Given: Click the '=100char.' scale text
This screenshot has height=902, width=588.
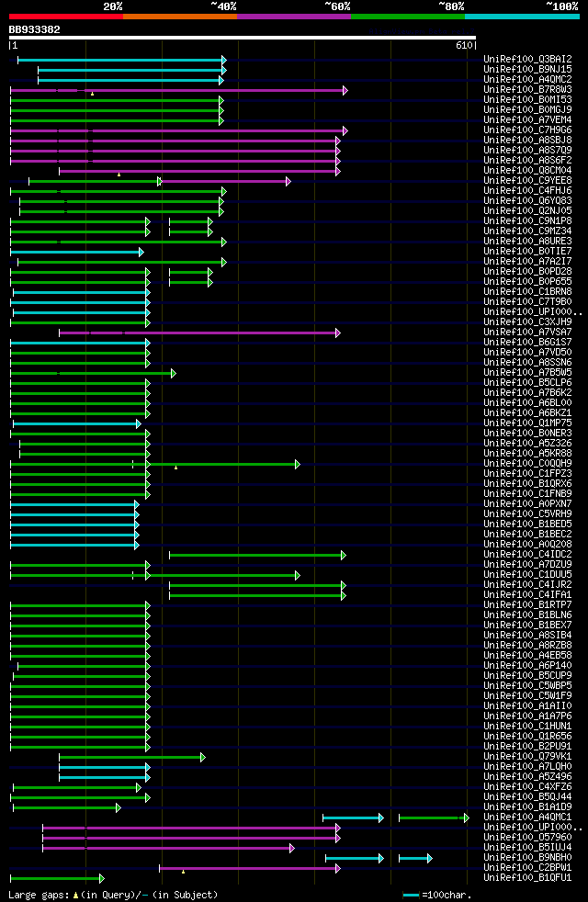Looking at the screenshot, I should pyautogui.click(x=447, y=895).
